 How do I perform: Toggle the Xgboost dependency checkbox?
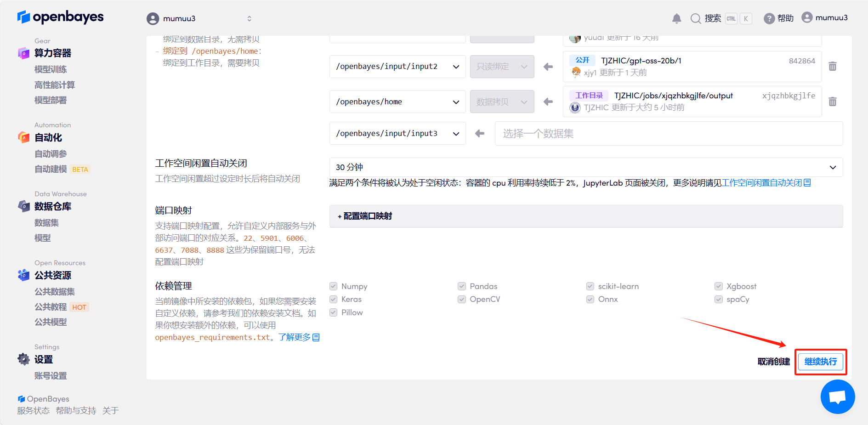(x=719, y=286)
